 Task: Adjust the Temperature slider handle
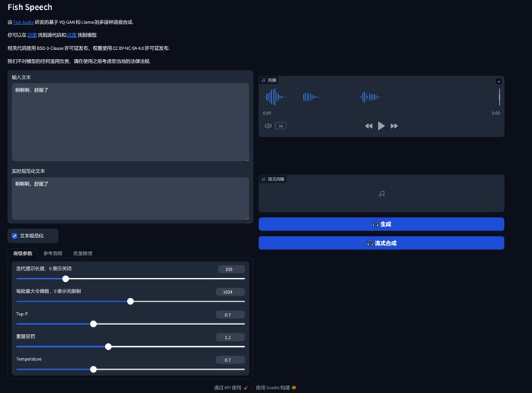(x=93, y=370)
